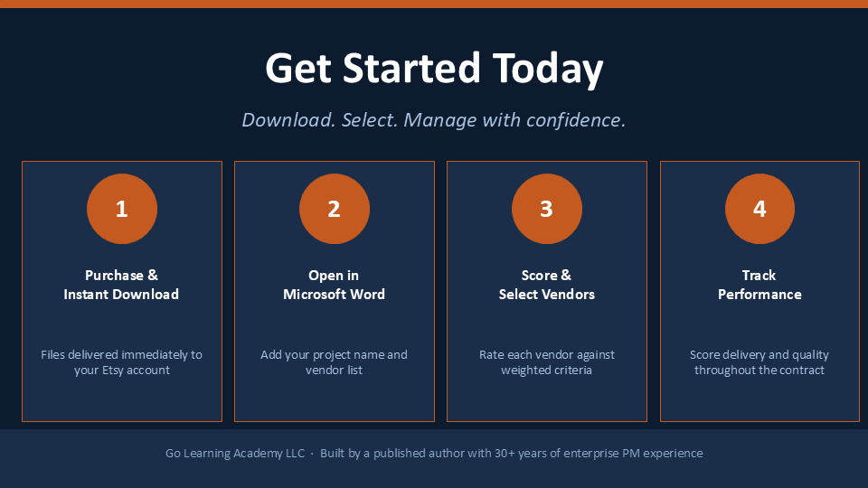
Task: Click the published author footer text
Action: click(x=512, y=453)
